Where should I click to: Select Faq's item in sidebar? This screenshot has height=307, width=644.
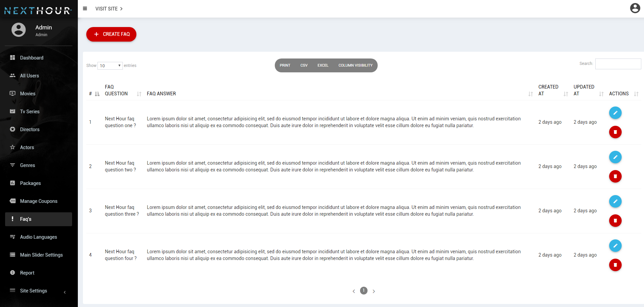point(39,219)
